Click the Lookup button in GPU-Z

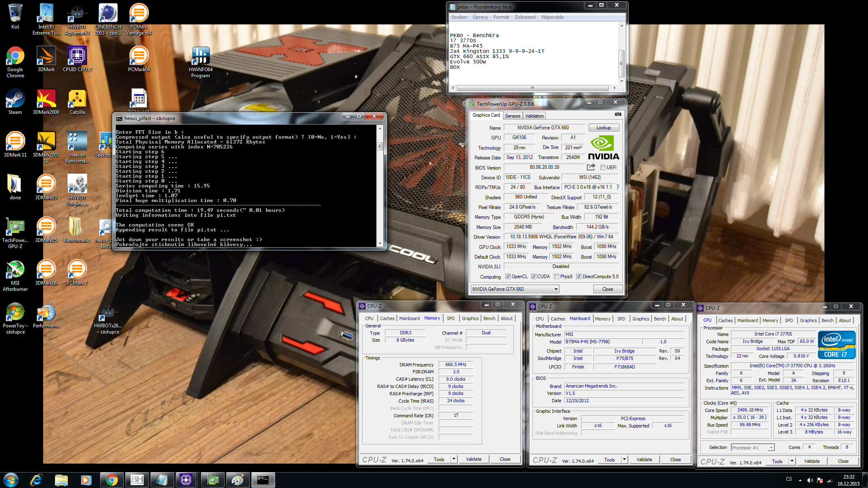pos(603,128)
